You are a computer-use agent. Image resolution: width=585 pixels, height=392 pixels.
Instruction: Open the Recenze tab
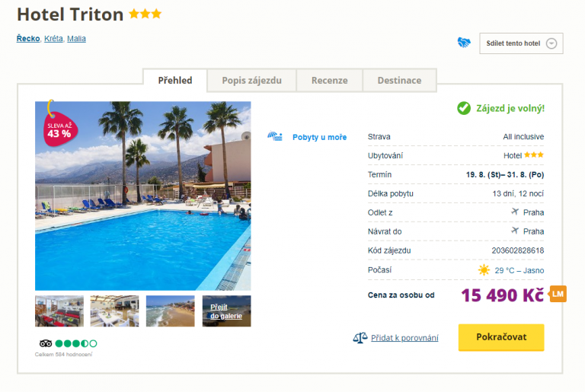(x=329, y=80)
